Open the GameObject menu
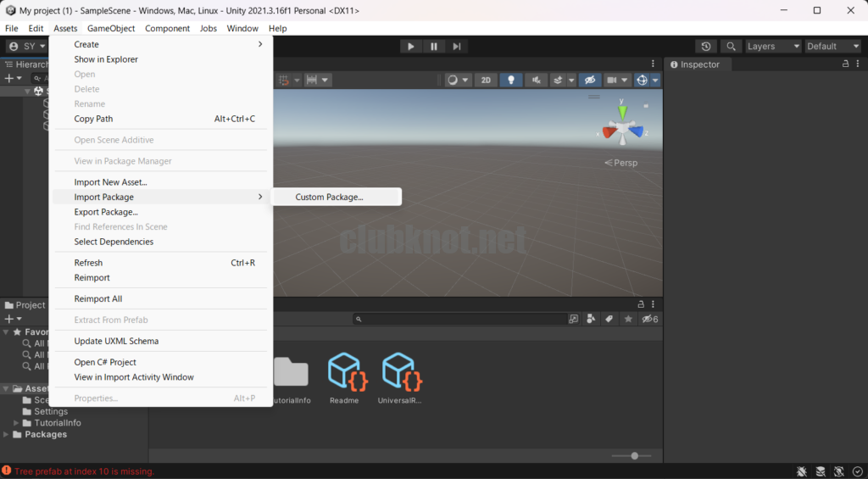 pyautogui.click(x=111, y=28)
